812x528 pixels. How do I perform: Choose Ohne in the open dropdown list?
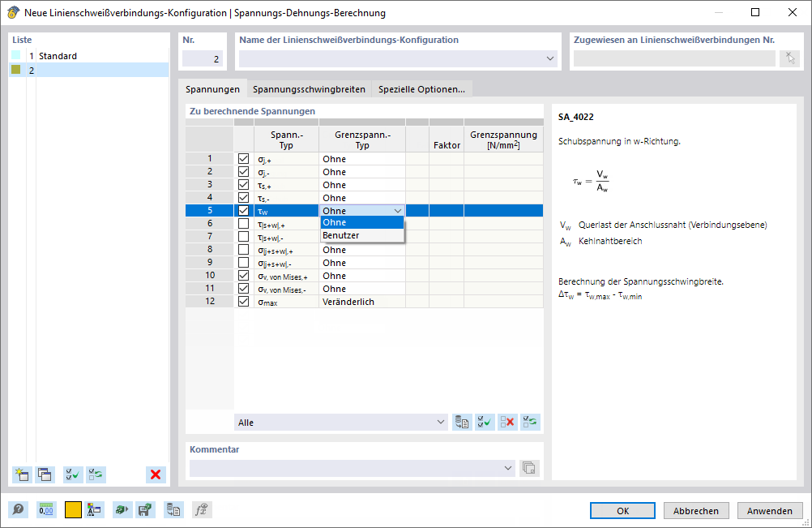(x=362, y=222)
